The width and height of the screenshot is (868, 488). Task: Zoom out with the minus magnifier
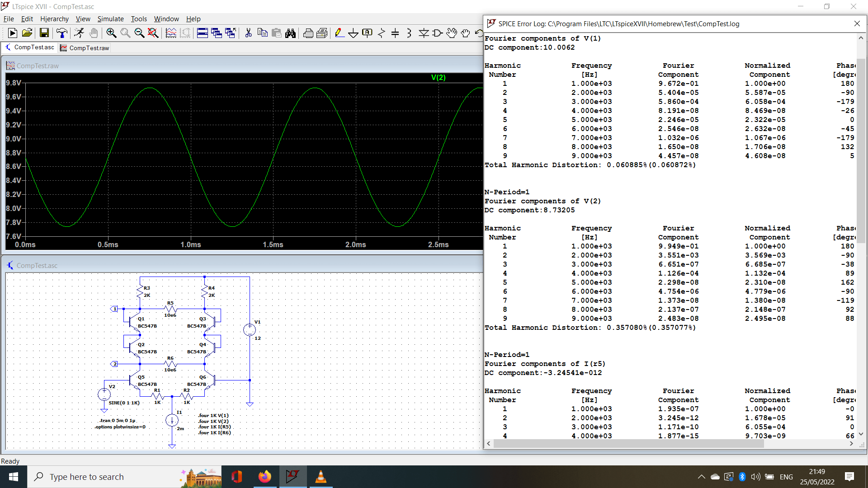coord(139,33)
